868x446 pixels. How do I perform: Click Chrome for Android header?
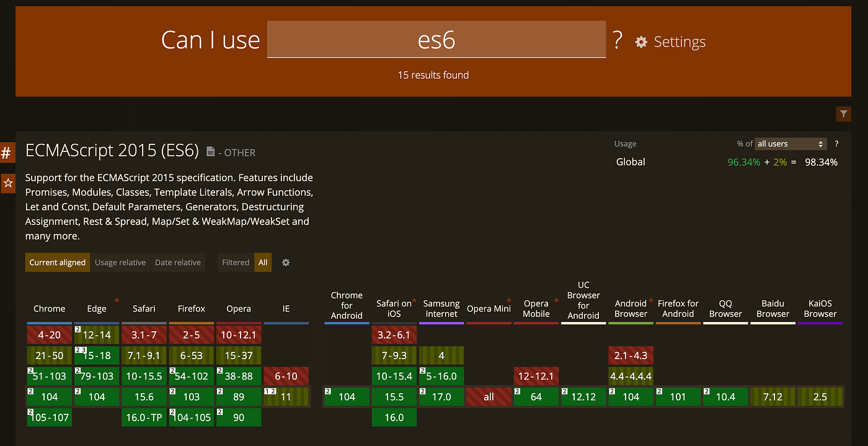coord(347,305)
